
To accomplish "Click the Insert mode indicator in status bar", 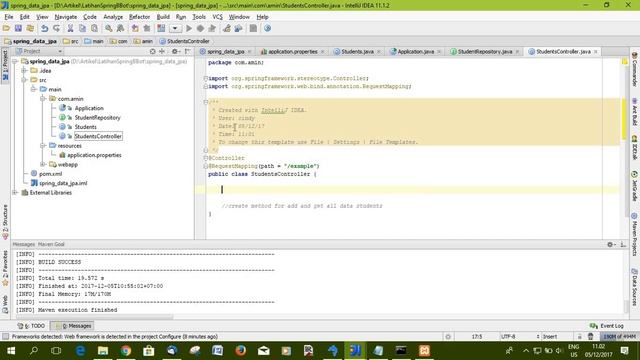I will tap(550, 337).
